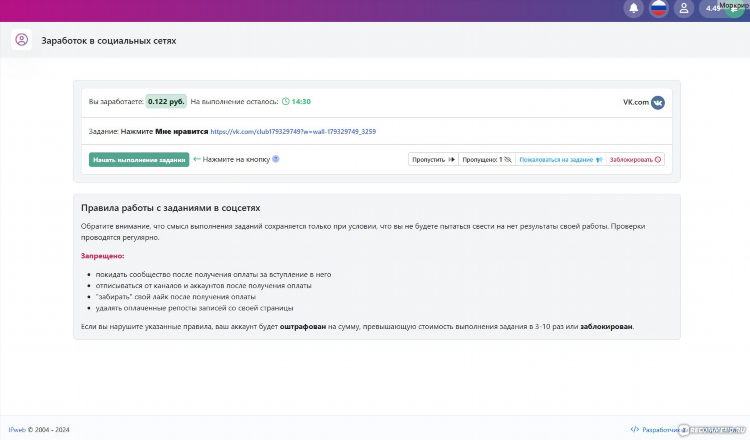Open the notifications bell
The image size is (750, 440).
click(x=633, y=8)
